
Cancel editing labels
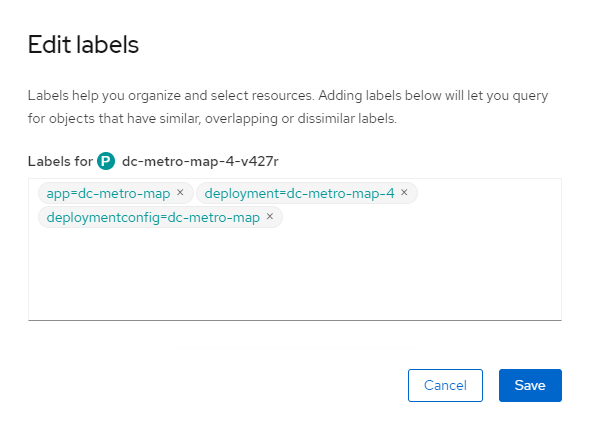tap(445, 385)
